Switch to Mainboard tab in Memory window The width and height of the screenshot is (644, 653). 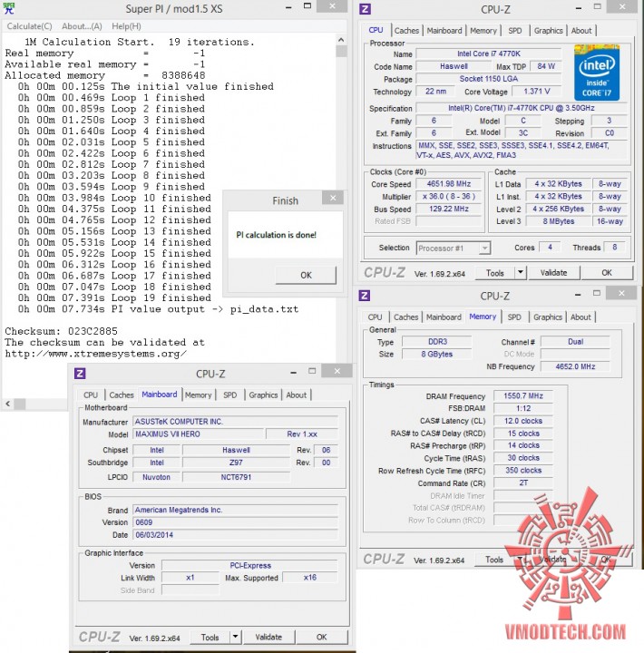click(x=444, y=317)
